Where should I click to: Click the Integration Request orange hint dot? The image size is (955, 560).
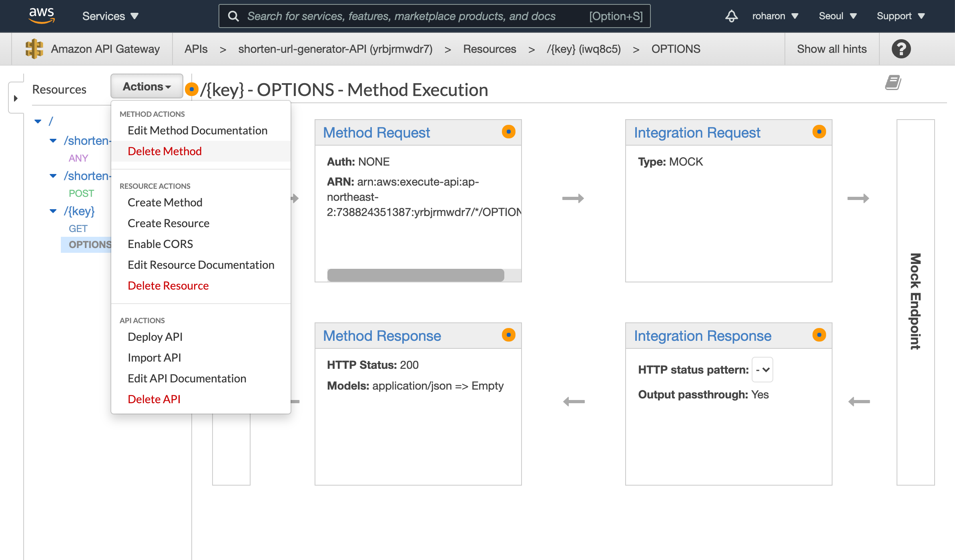click(x=819, y=132)
